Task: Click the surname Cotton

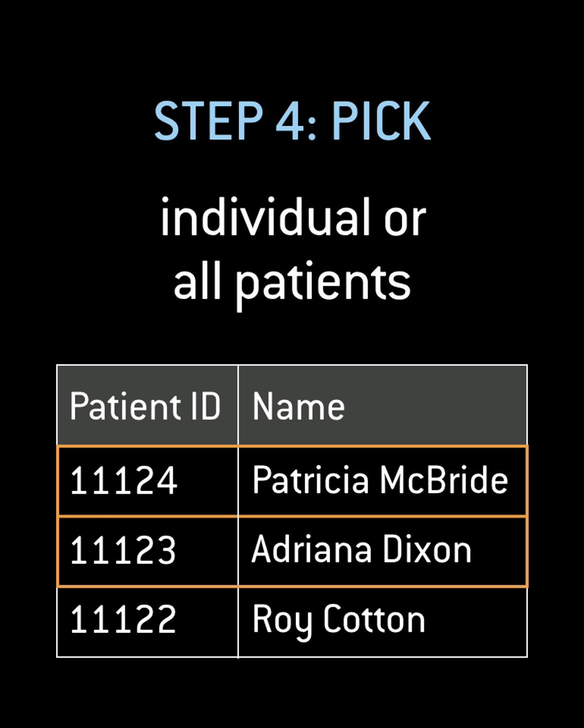Action: 374,619
